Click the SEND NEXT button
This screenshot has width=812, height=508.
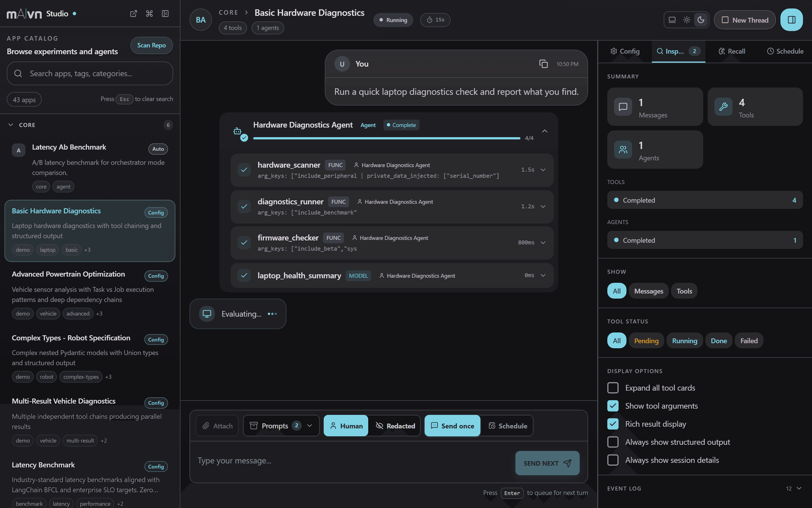click(x=547, y=463)
